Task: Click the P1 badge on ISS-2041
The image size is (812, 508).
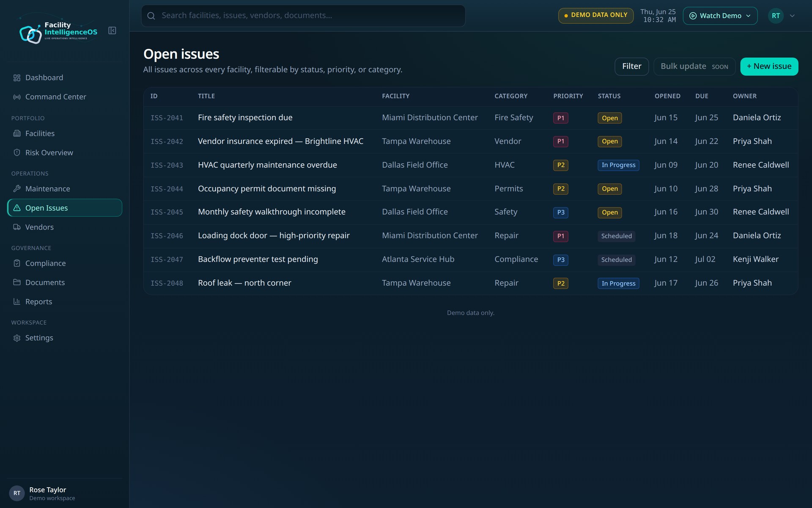Action: point(560,118)
